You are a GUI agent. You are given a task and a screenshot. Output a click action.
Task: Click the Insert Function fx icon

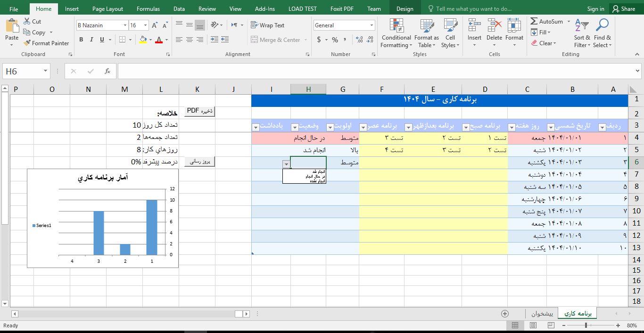pyautogui.click(x=107, y=71)
